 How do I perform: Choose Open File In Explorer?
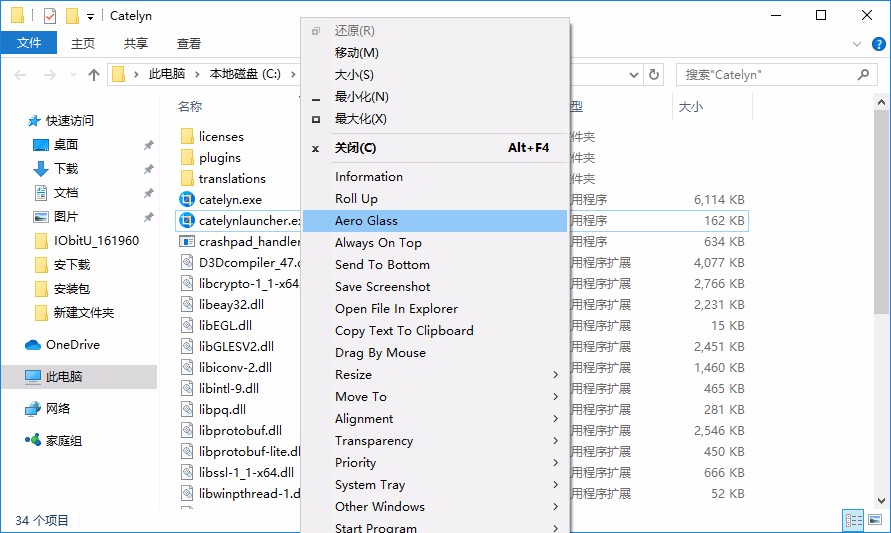[x=435, y=309]
